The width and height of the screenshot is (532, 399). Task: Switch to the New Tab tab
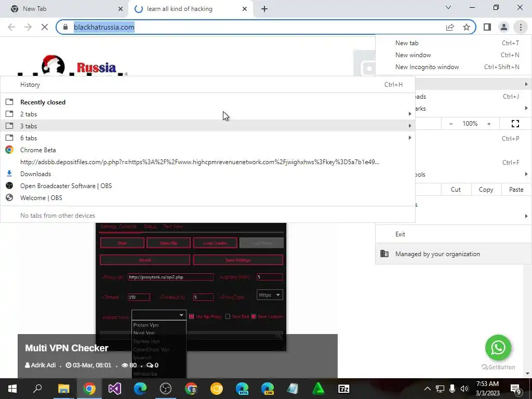tap(64, 9)
